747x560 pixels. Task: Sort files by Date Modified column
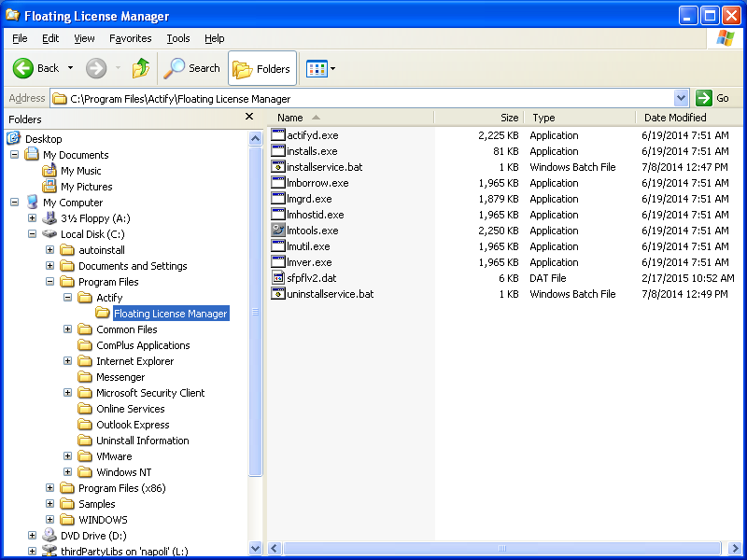coord(674,118)
